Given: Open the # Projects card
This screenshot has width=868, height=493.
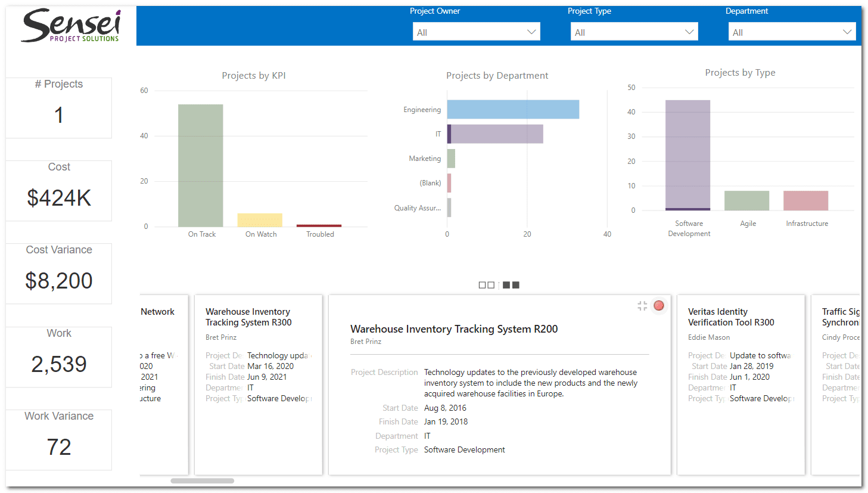Looking at the screenshot, I should coord(59,108).
